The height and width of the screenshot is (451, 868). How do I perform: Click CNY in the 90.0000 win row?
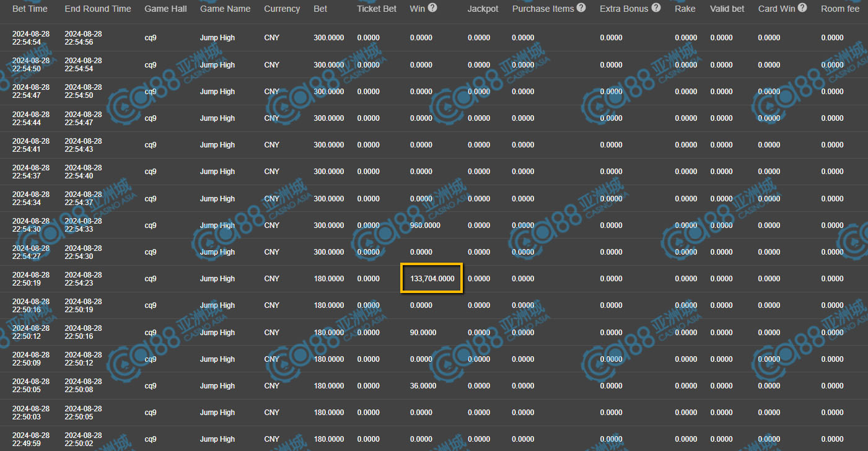(272, 333)
